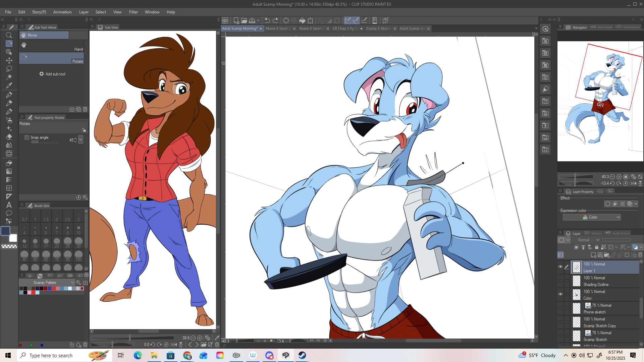644x362 pixels.
Task: Click Lock Layer padlock icon
Action: tap(596, 247)
